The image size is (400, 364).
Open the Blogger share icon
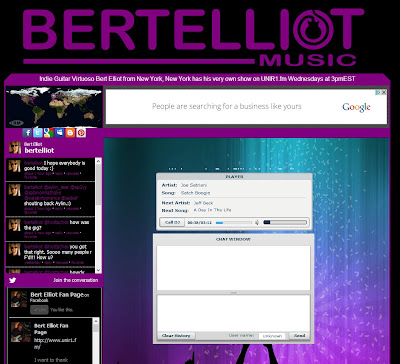pos(70,133)
